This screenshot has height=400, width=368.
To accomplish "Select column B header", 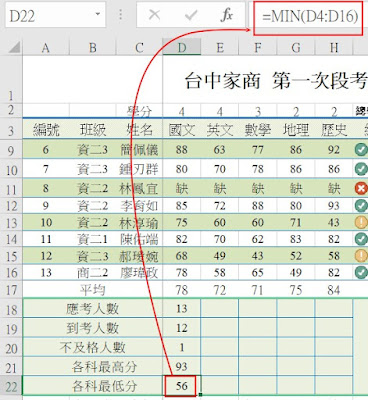I will tap(93, 48).
